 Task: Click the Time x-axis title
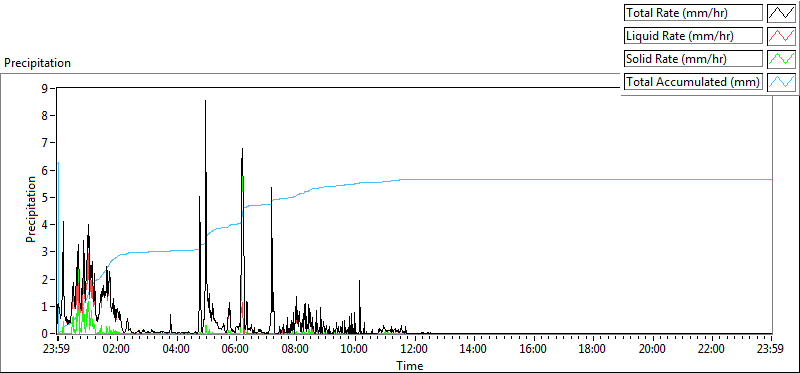[410, 365]
